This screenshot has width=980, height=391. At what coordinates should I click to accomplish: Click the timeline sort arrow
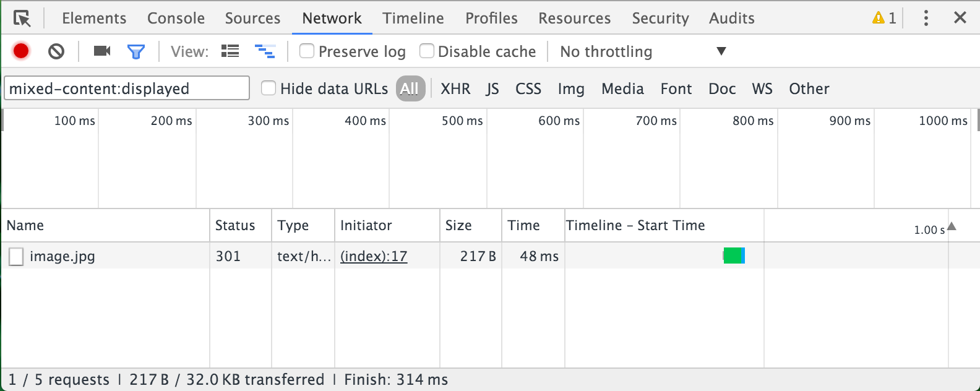[x=952, y=226]
